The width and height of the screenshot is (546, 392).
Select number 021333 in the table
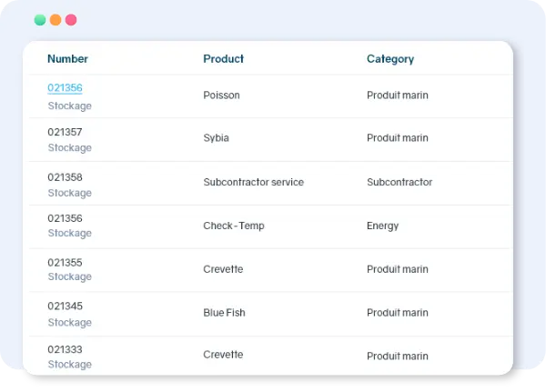coord(65,349)
